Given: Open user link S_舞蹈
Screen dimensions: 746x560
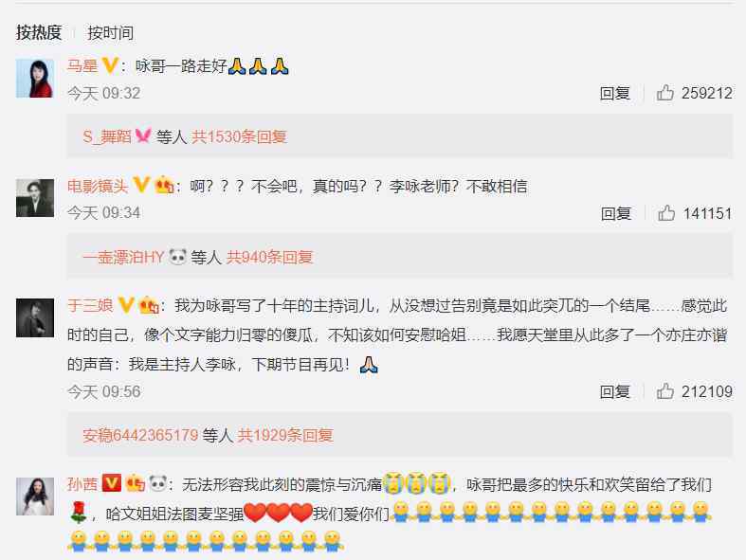Looking at the screenshot, I should pos(107,137).
